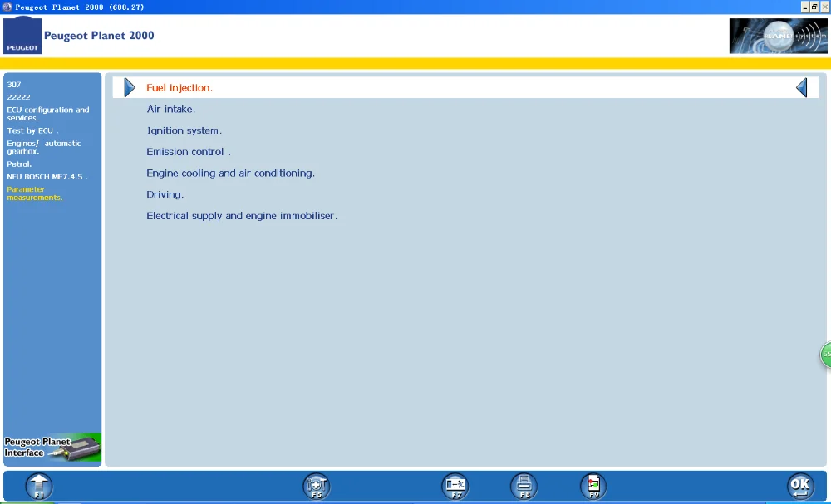831x504 pixels.
Task: Select the Air intake. entry
Action: pyautogui.click(x=171, y=109)
